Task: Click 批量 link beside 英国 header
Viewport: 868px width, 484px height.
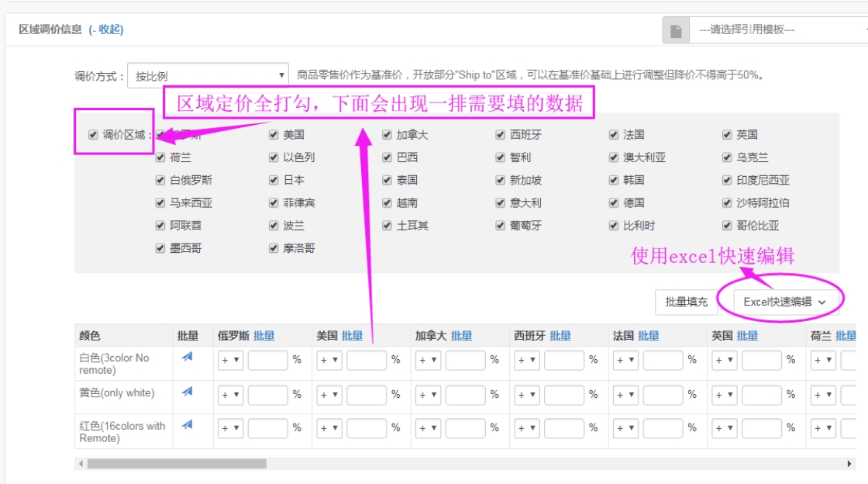Action: tap(747, 336)
